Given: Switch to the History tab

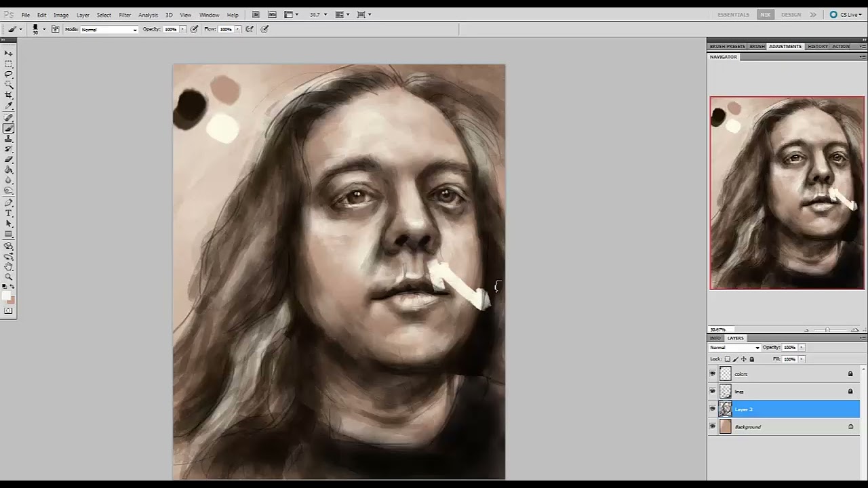Looking at the screenshot, I should pos(818,46).
